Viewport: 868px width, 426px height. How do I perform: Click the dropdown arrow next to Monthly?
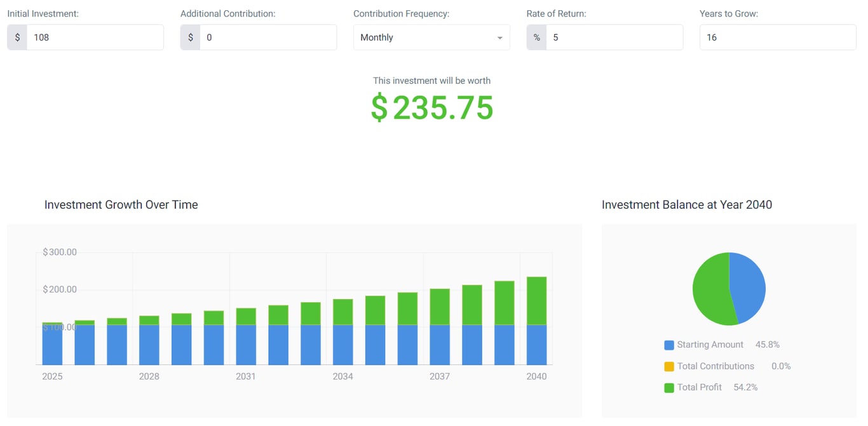click(500, 37)
